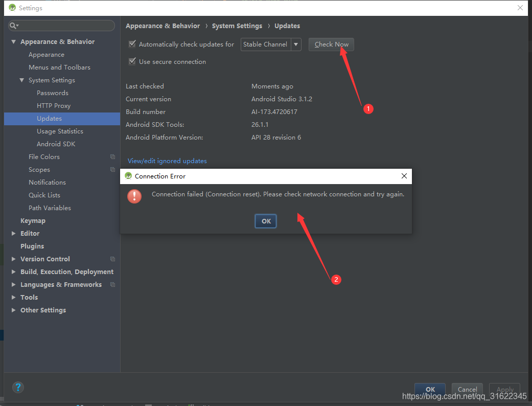Expand Languages & Frameworks section
This screenshot has width=532, height=406.
tap(14, 284)
